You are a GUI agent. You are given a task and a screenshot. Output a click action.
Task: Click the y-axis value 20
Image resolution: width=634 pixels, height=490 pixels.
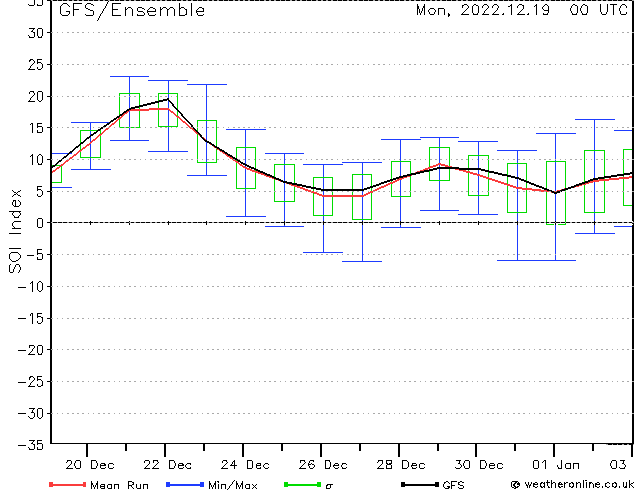point(35,96)
